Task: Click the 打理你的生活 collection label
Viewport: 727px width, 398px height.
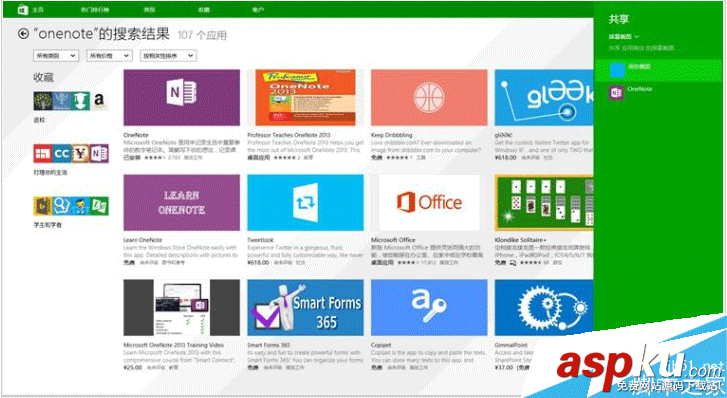Action: 50,173
